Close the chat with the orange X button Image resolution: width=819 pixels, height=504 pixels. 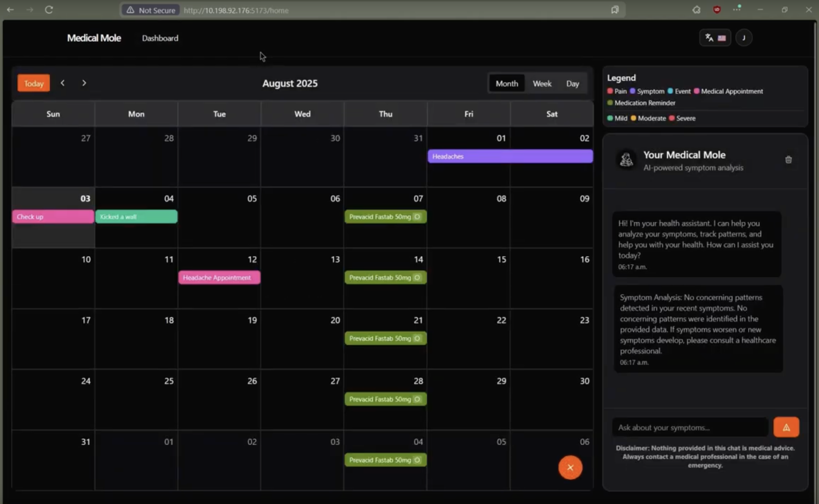coord(570,467)
